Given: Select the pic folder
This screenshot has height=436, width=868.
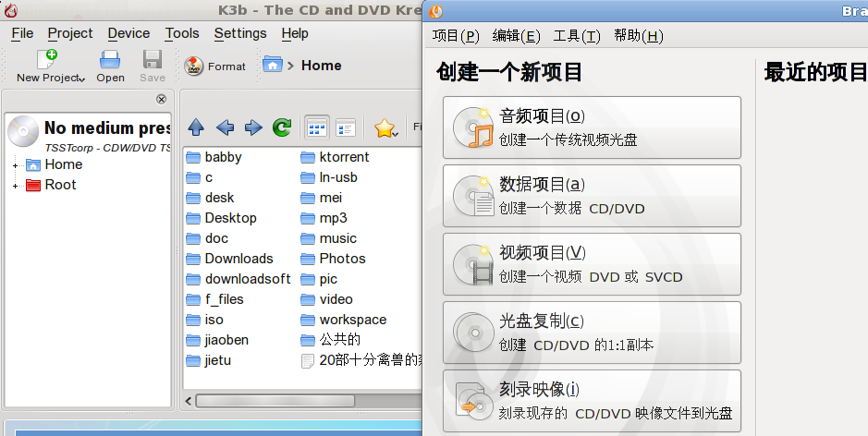Looking at the screenshot, I should pyautogui.click(x=319, y=279).
